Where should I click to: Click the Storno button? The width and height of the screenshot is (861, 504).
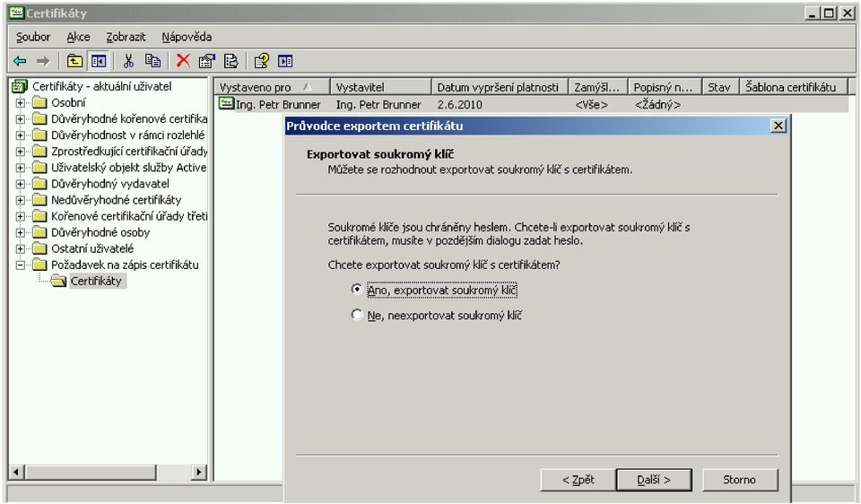tap(740, 480)
